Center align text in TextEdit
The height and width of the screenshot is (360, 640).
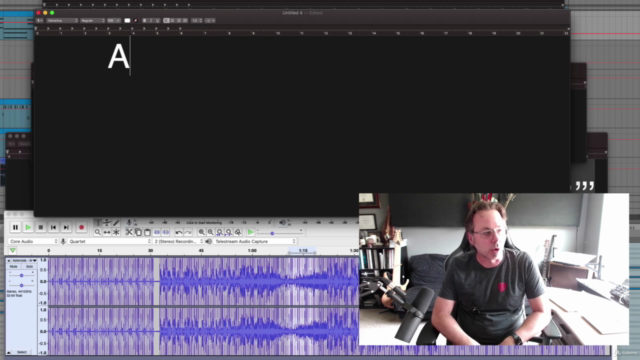(172, 20)
